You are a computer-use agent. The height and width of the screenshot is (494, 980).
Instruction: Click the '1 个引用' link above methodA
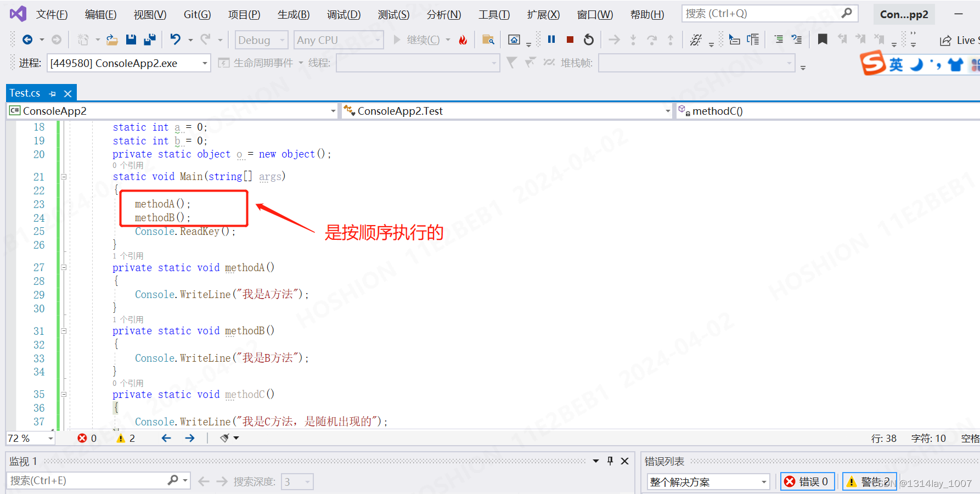coord(128,256)
